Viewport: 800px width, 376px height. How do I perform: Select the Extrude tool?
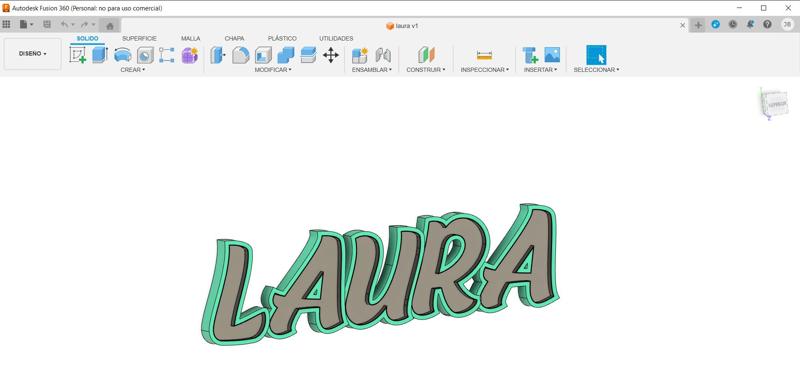click(x=100, y=55)
